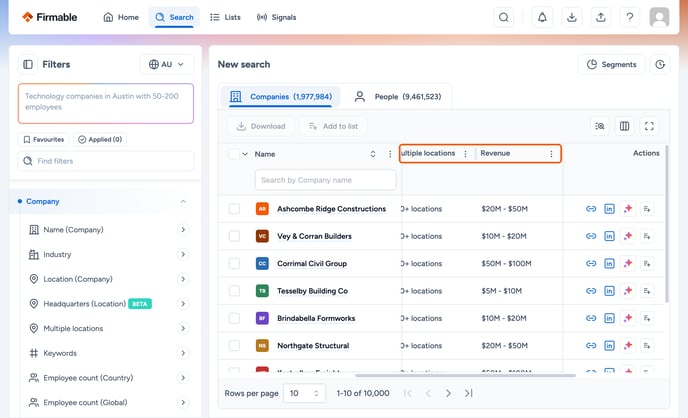Show Applied (0) filters
This screenshot has height=418, width=688.
click(x=100, y=139)
